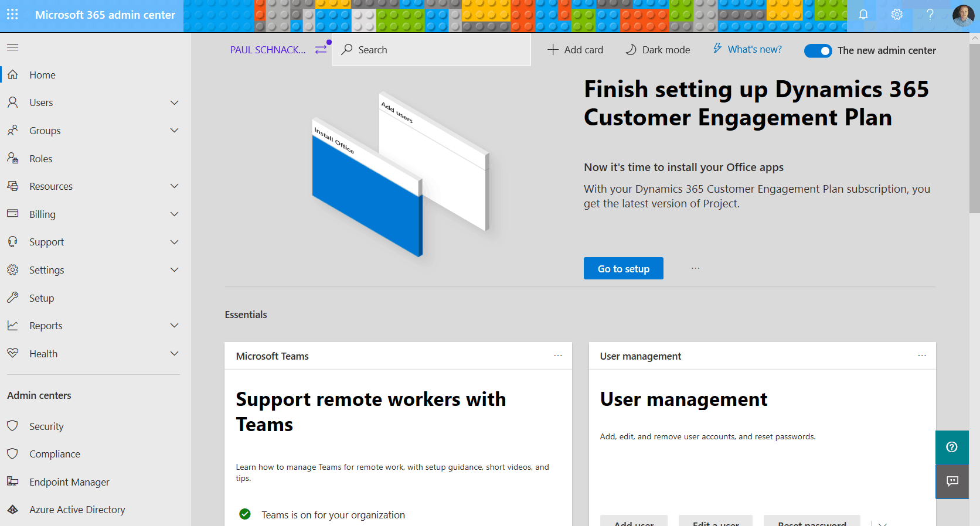This screenshot has height=526, width=980.
Task: Click the Home house icon
Action: pos(13,74)
